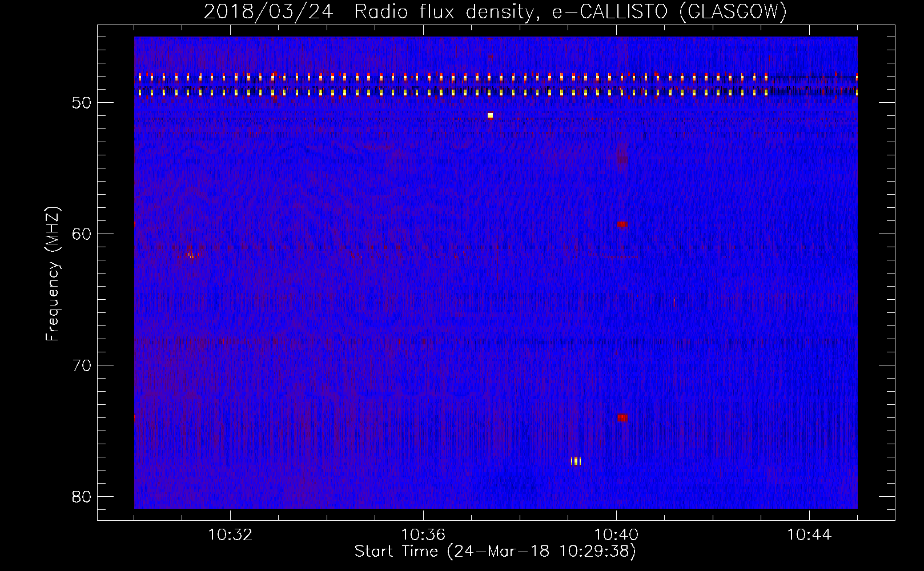
Task: Click the 80 MHz frequency tick label
Action: pyautogui.click(x=82, y=497)
